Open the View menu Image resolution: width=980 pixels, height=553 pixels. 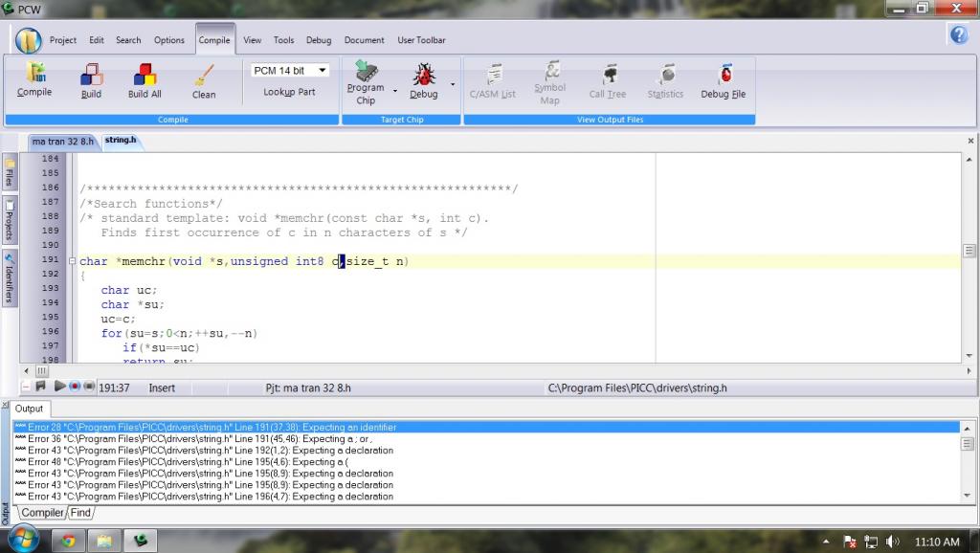pos(253,40)
